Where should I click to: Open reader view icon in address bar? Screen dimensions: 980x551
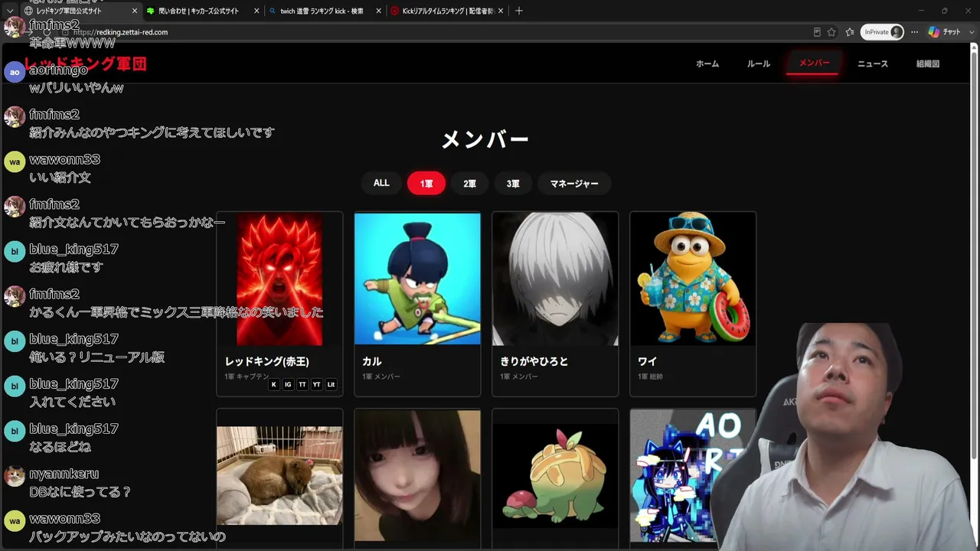[817, 32]
